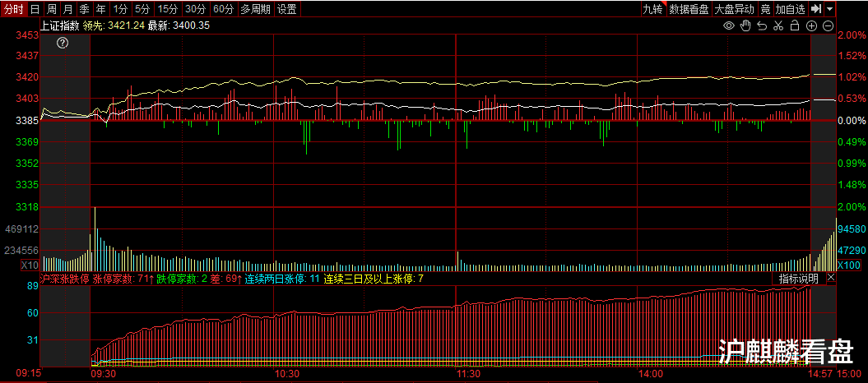Switch to the 分时 intraday tab

[13, 9]
